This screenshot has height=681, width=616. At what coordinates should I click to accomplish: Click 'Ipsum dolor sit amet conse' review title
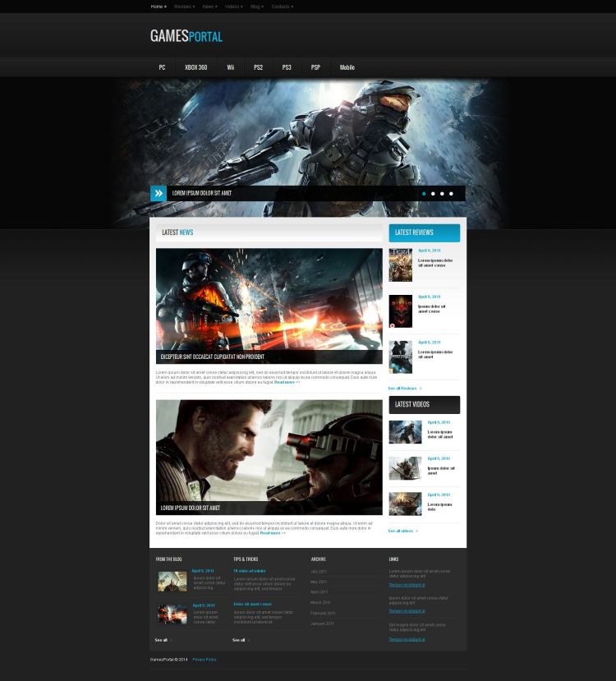tap(432, 309)
